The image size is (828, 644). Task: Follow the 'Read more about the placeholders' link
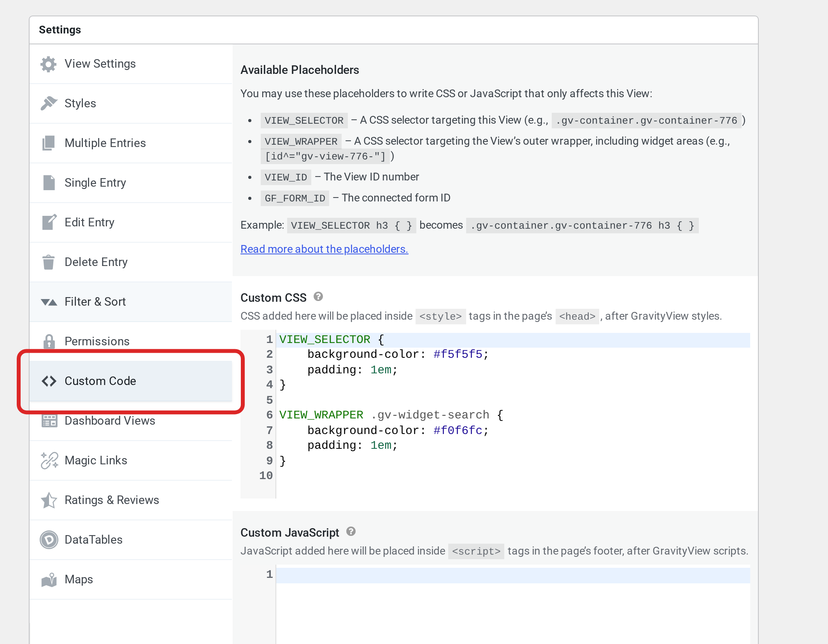[x=324, y=249]
